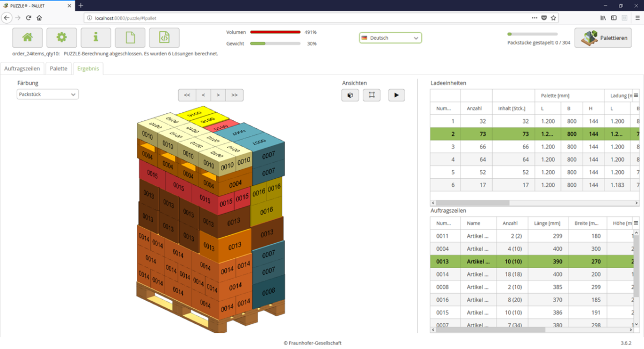Click the Home icon in the toolbar
The image size is (644, 349).
(x=27, y=38)
